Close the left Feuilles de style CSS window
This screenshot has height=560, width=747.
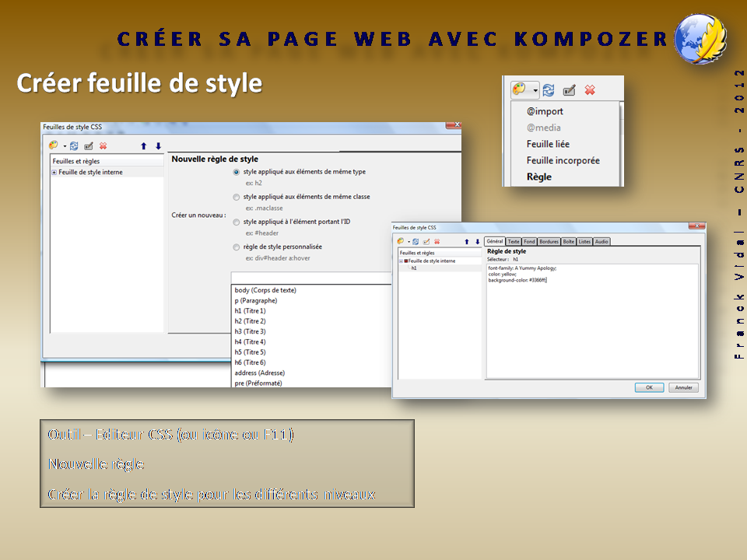pyautogui.click(x=454, y=125)
